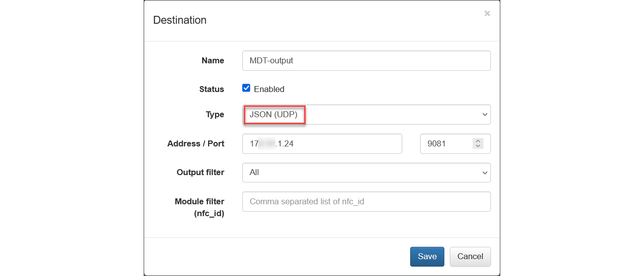Click the Module filter nfc_id input

(366, 201)
